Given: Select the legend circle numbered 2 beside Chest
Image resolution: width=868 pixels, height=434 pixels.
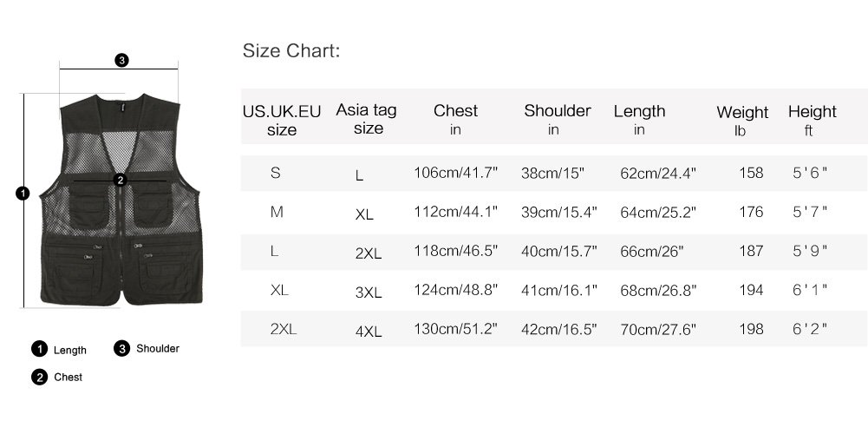Looking at the screenshot, I should coord(39,377).
